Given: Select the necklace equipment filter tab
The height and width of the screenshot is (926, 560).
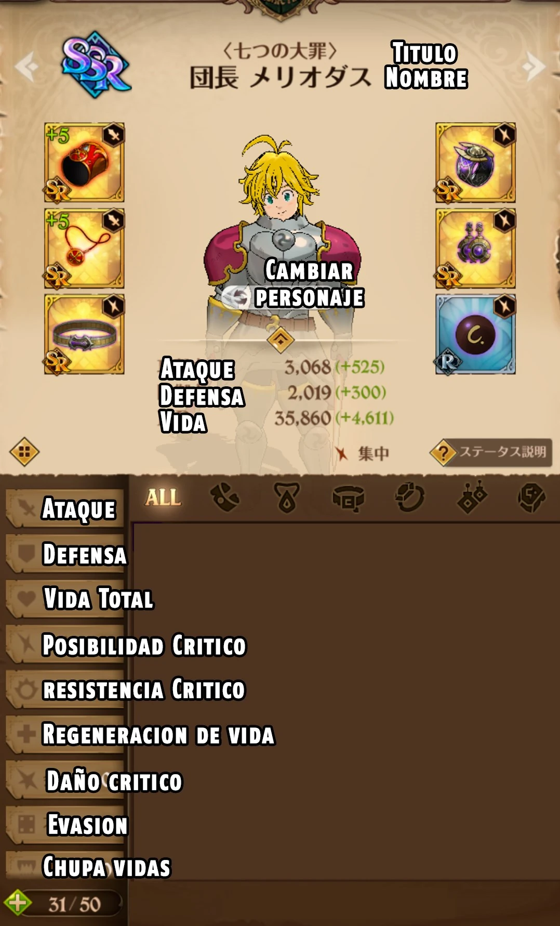Looking at the screenshot, I should click(x=287, y=498).
